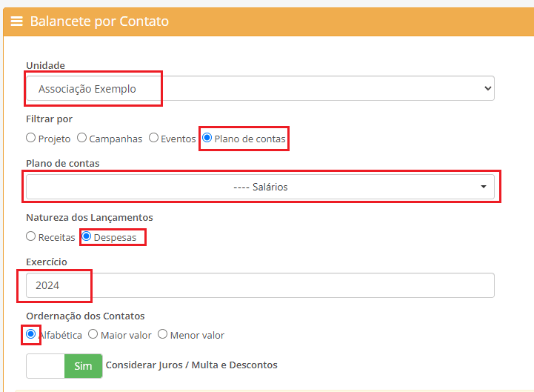The image size is (534, 392).
Task: Click the Exercício field label
Action: pos(47,262)
